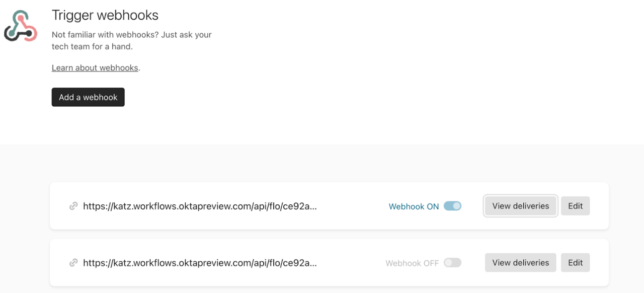Select the second webhook URL text

[200, 262]
